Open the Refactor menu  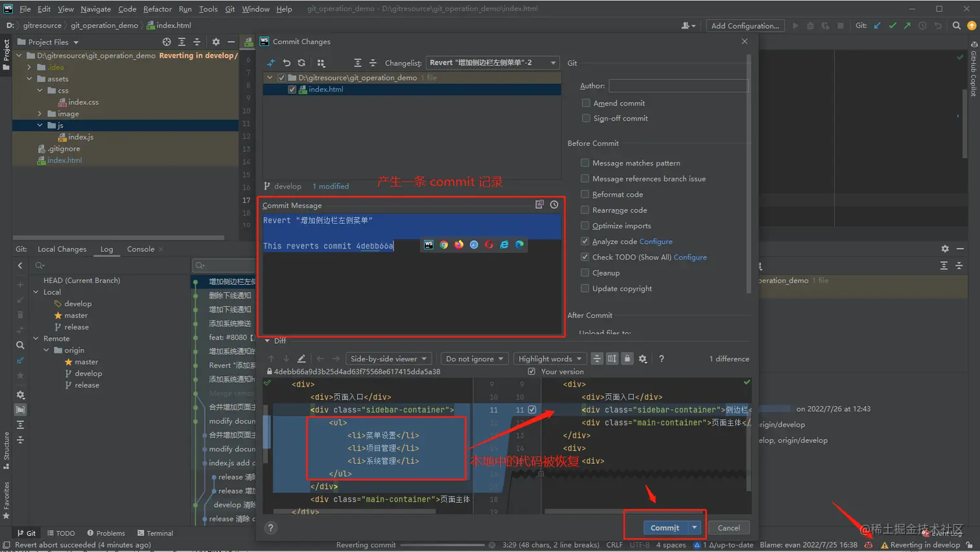point(157,9)
